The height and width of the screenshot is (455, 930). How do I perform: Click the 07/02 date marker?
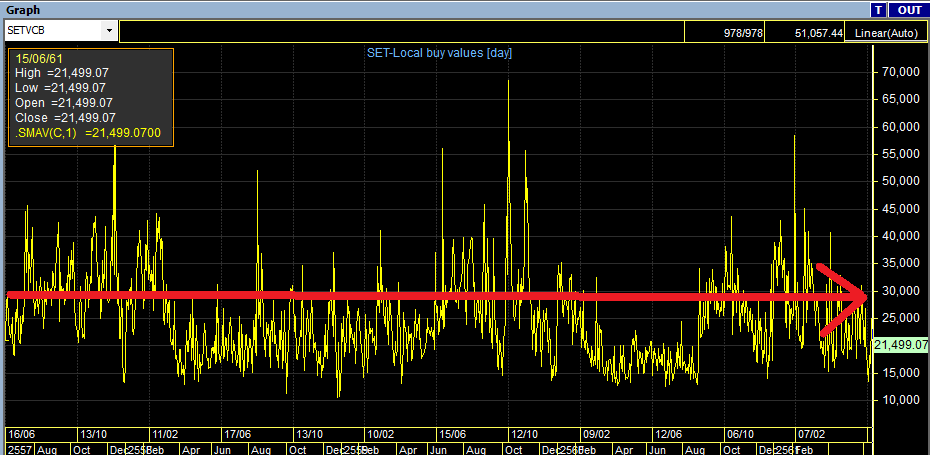[812, 434]
